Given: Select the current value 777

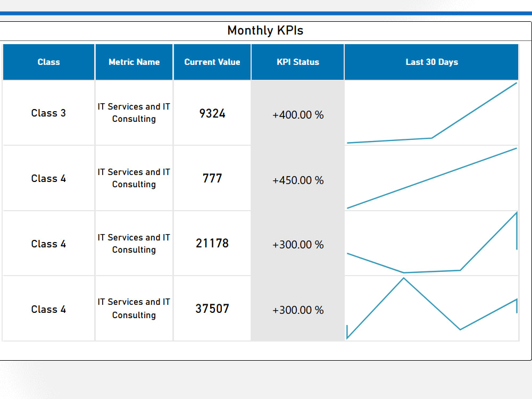Looking at the screenshot, I should click(x=212, y=179).
